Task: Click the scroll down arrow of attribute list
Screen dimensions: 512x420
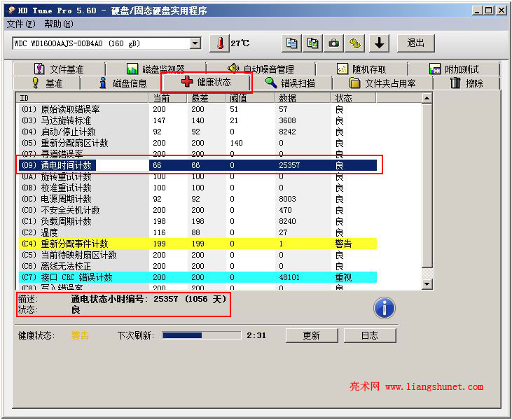Action: 427,284
